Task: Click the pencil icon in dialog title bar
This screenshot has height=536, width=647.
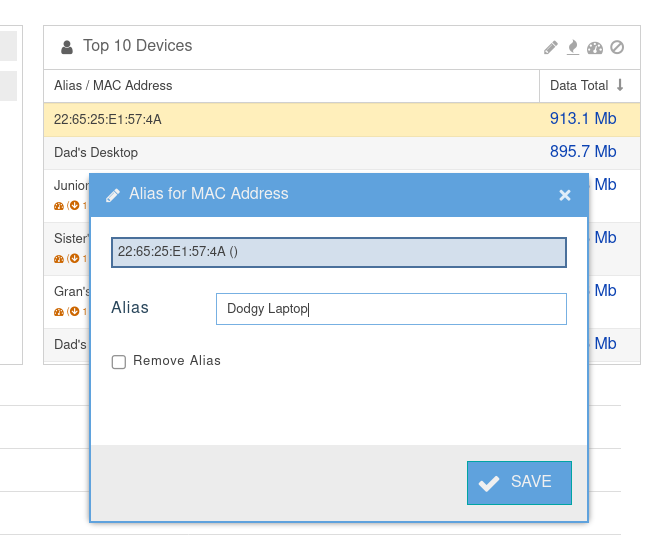Action: [113, 195]
